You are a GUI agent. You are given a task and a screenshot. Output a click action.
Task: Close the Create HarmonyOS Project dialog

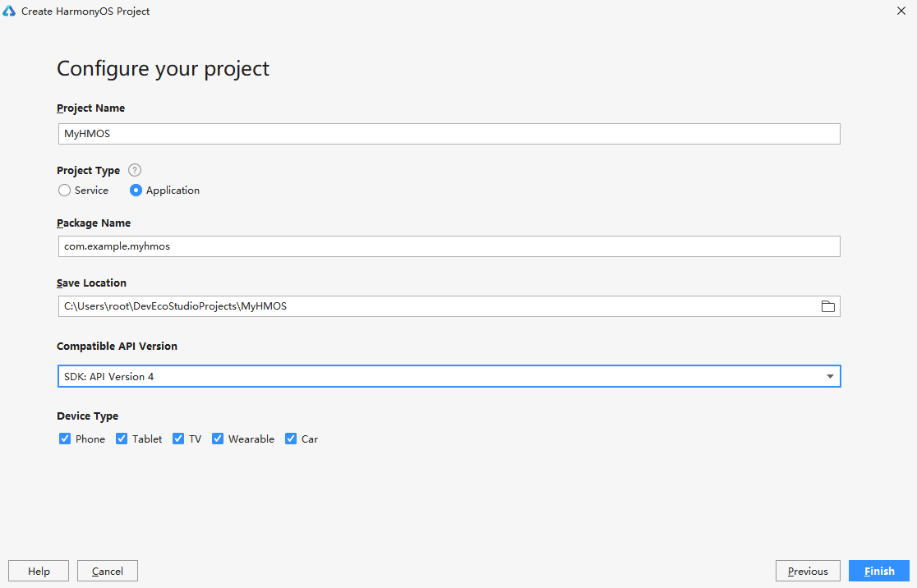901,11
